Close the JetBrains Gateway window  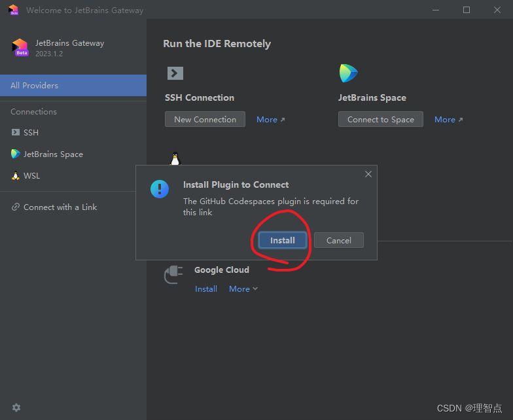pyautogui.click(x=497, y=10)
